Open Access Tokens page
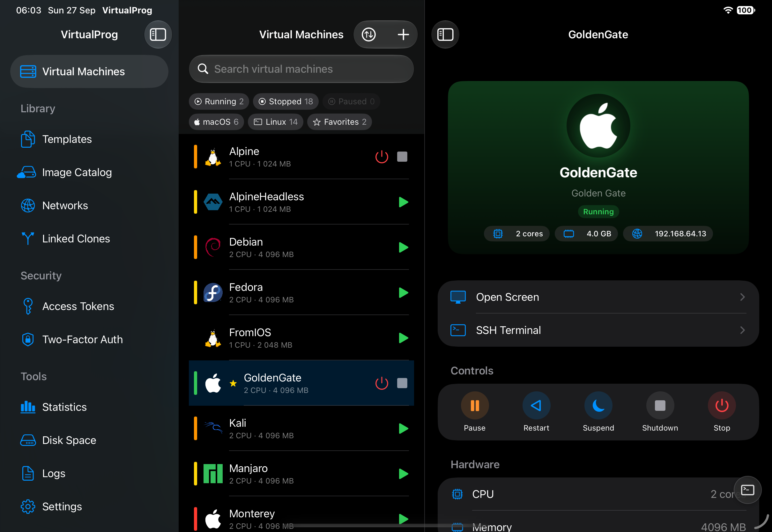The height and width of the screenshot is (532, 772). tap(89, 306)
